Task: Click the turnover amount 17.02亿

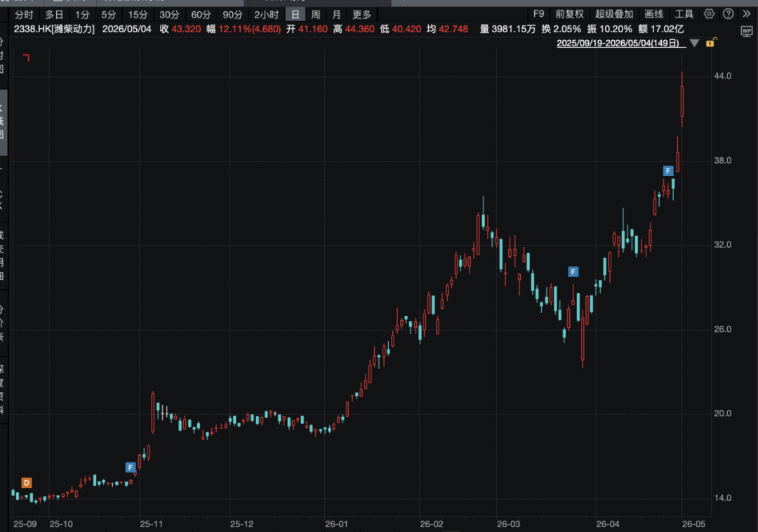Action: [667, 29]
